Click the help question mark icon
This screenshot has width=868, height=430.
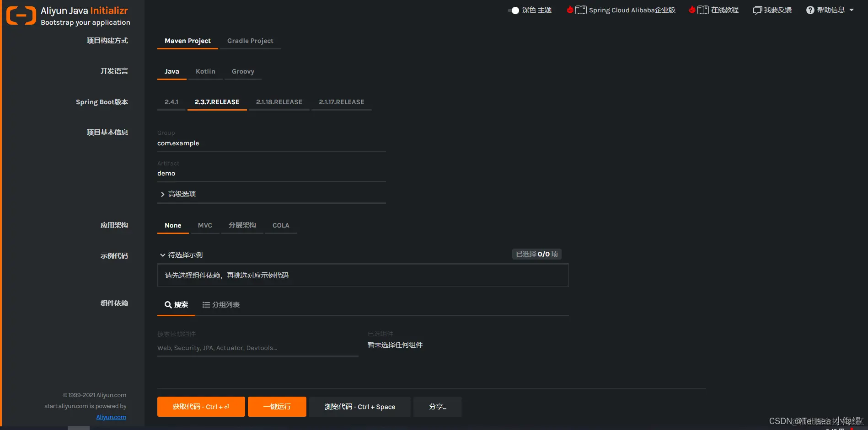(810, 10)
